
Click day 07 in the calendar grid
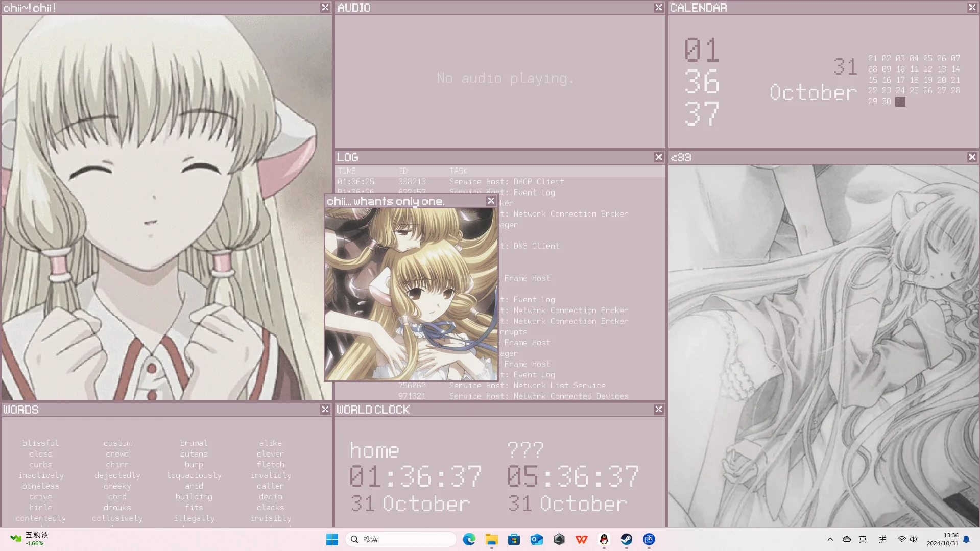pyautogui.click(x=955, y=59)
